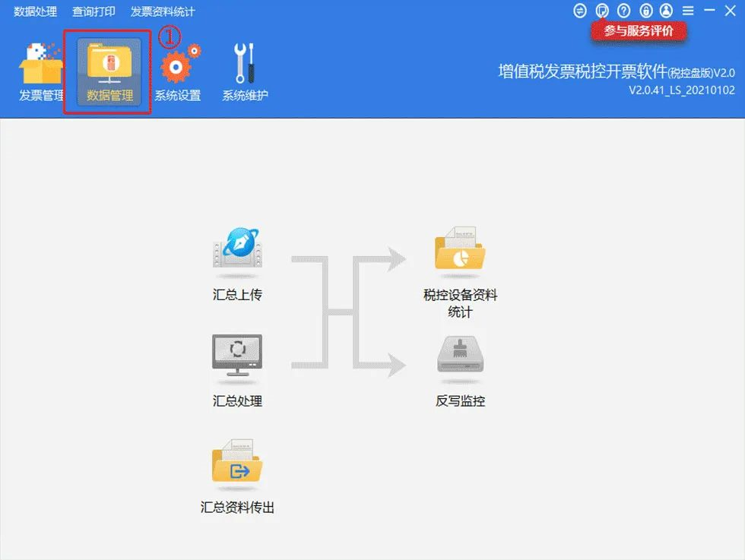Open the user profile icon

[x=667, y=11]
